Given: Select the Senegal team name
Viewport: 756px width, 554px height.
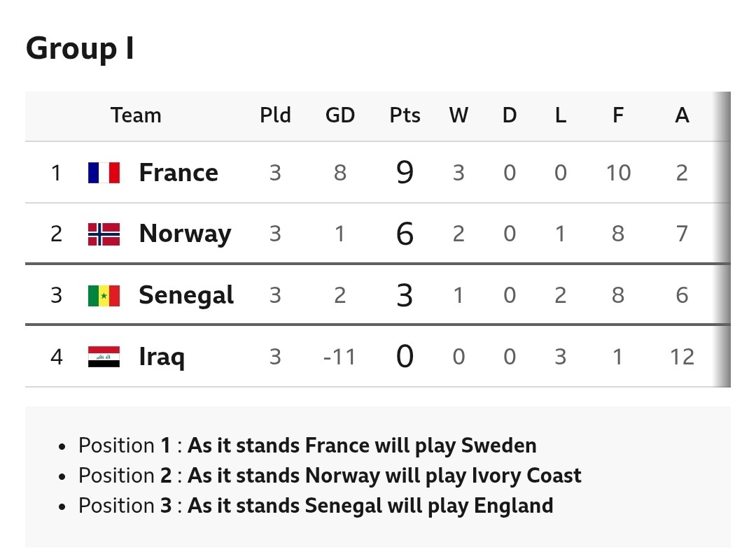Looking at the screenshot, I should (186, 296).
